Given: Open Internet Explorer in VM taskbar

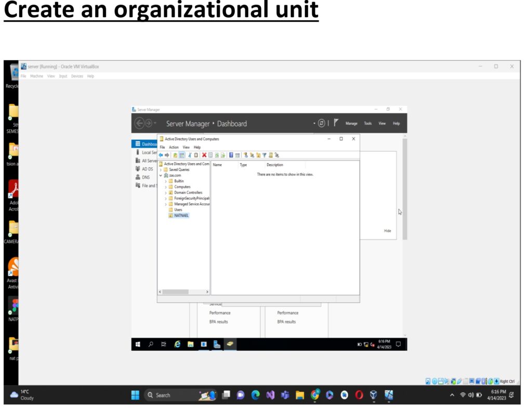Looking at the screenshot, I should point(177,344).
